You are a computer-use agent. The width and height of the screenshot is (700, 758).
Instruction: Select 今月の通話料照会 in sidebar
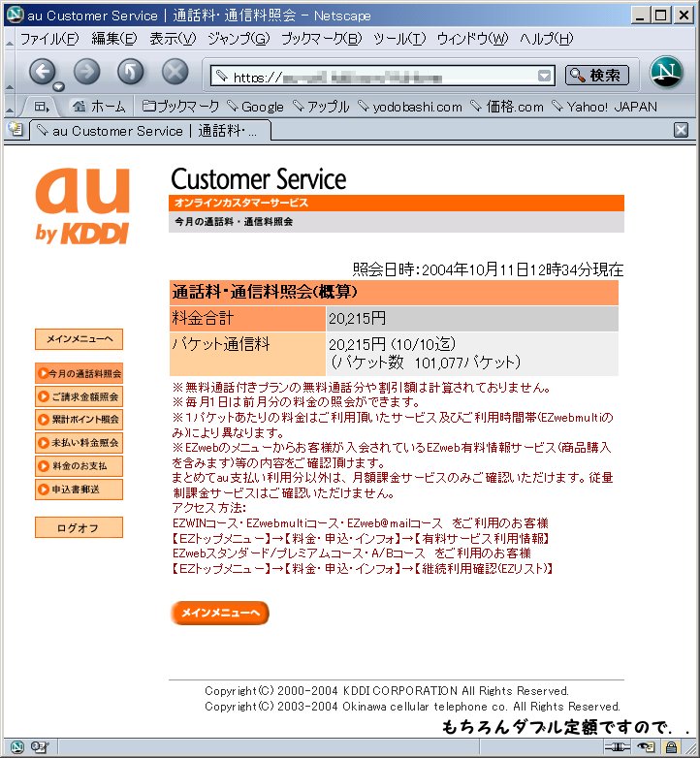[79, 373]
